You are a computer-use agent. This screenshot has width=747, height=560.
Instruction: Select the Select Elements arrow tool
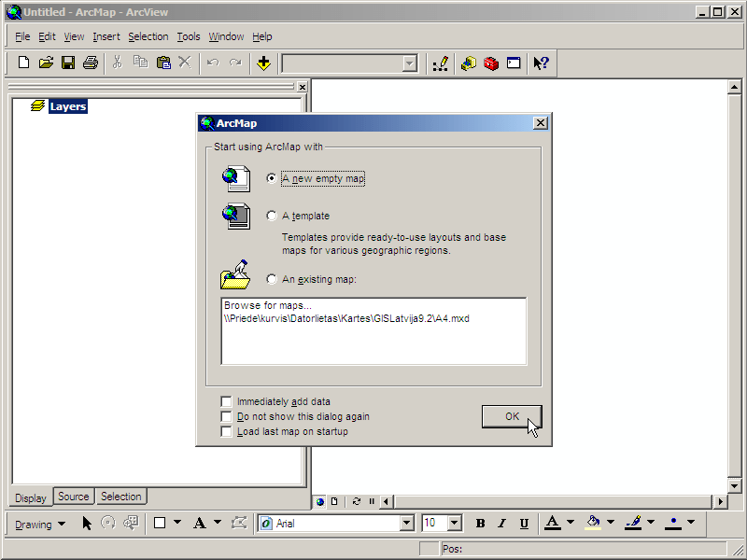pos(87,524)
